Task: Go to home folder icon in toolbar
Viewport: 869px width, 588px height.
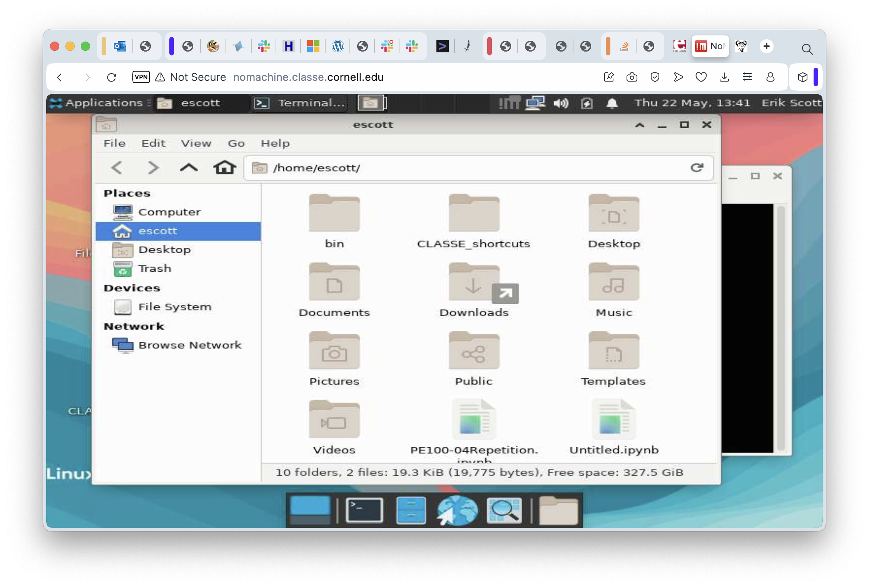Action: click(x=225, y=168)
